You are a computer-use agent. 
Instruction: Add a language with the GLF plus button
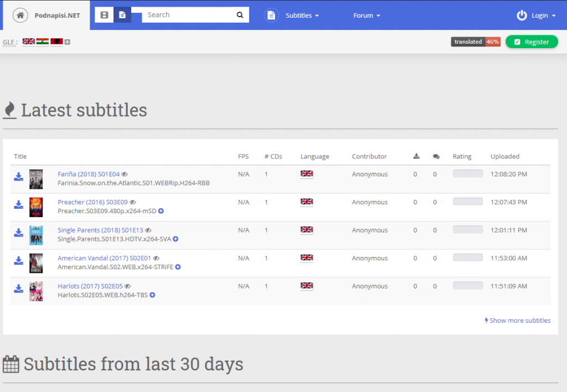point(68,42)
